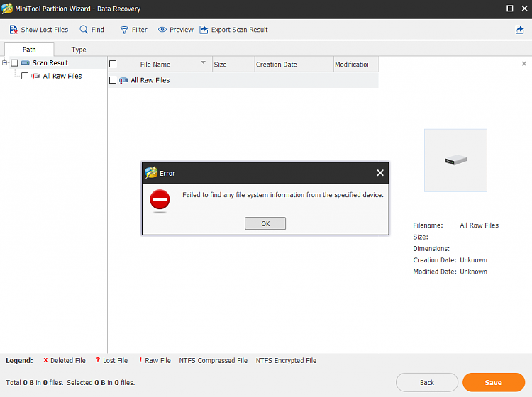
Task: Click red X Deleted File legend icon
Action: coord(45,360)
